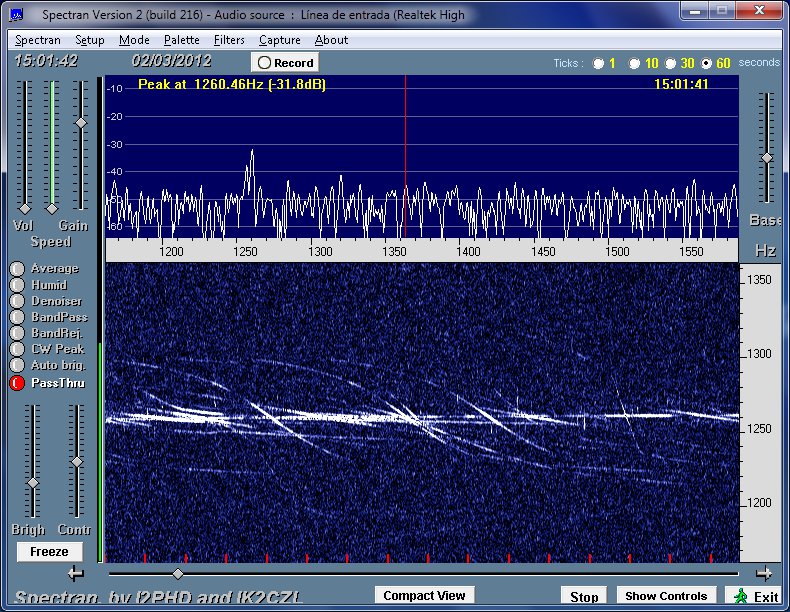
Task: Disable the PassThru option
Action: click(17, 383)
